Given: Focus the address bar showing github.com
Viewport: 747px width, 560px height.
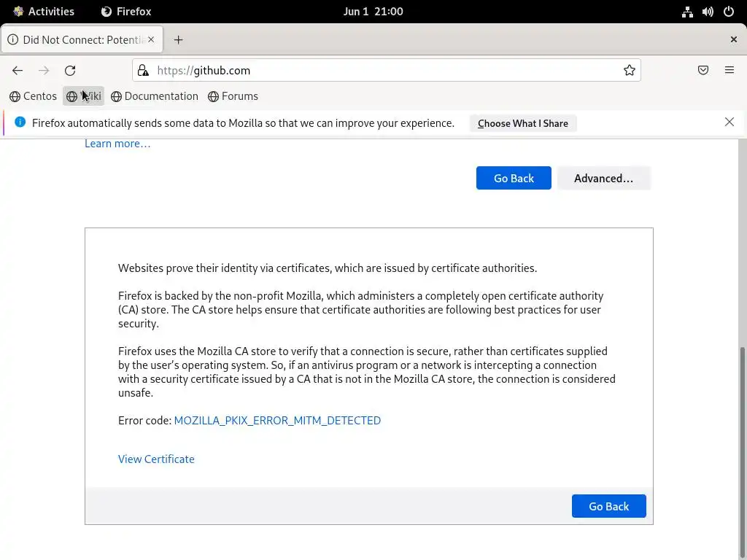Looking at the screenshot, I should point(387,71).
